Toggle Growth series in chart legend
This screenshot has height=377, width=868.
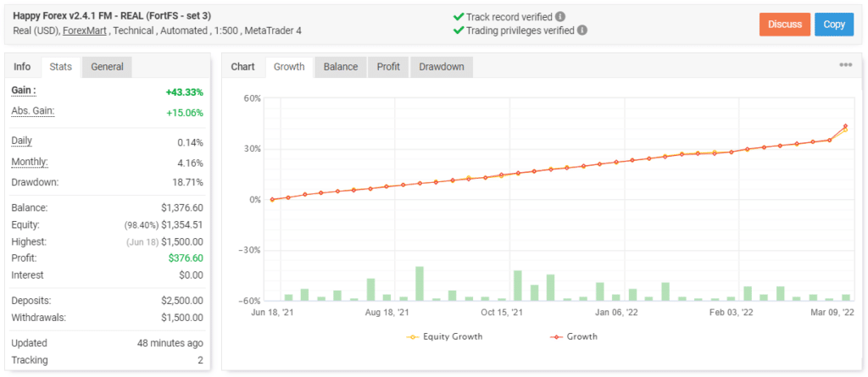pyautogui.click(x=575, y=336)
